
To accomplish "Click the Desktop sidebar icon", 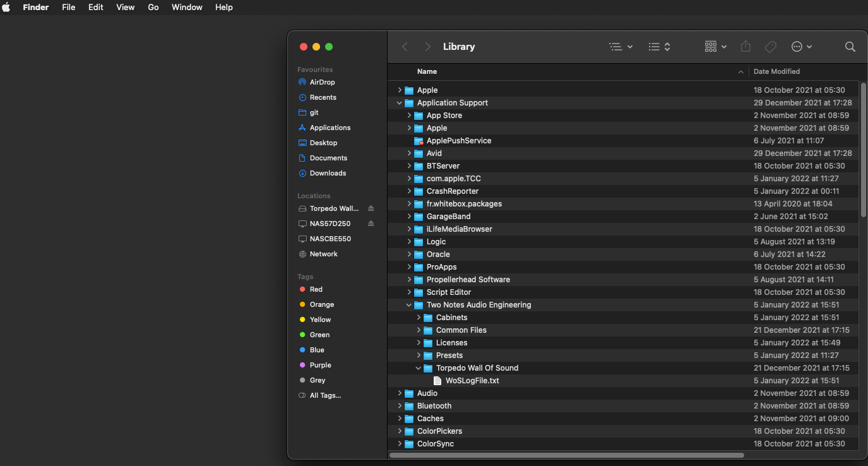I will coord(302,143).
